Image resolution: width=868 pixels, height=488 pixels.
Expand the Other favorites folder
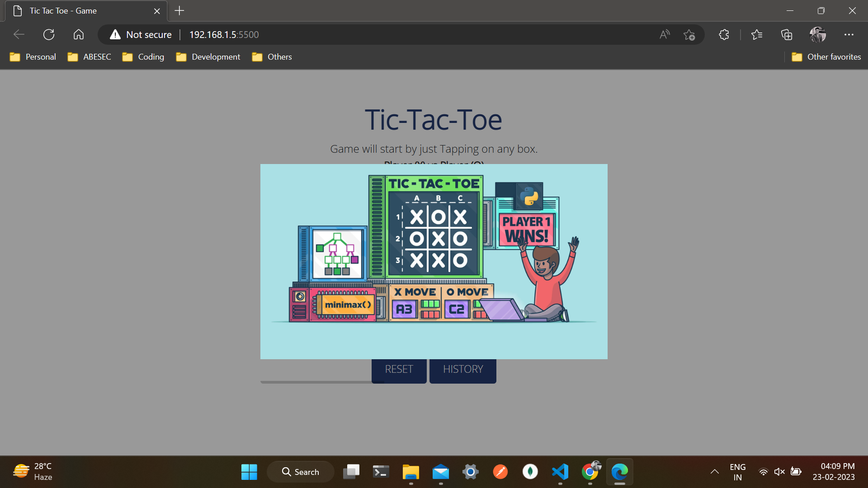[826, 57]
